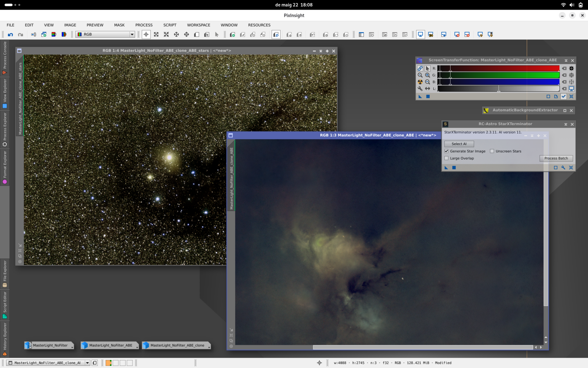Image resolution: width=588 pixels, height=368 pixels.
Task: Select the STF Zoom In magnifier icon
Action: point(428,75)
